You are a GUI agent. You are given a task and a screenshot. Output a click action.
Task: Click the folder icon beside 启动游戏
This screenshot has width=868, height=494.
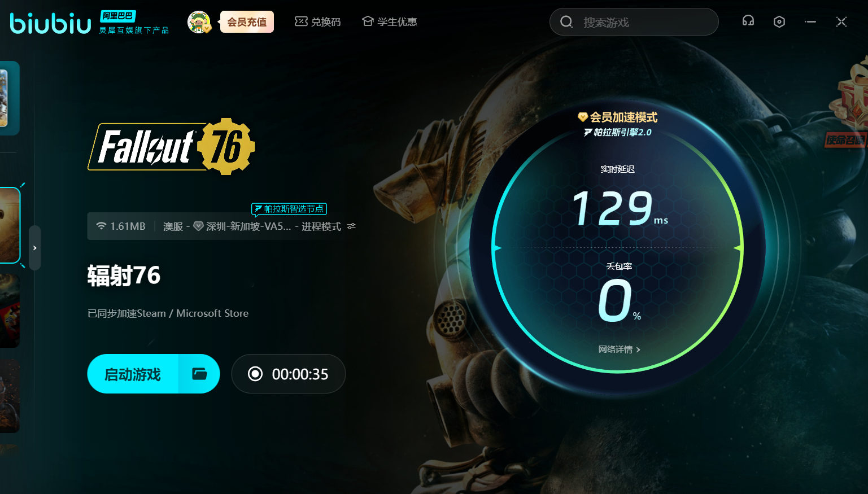[x=199, y=374]
